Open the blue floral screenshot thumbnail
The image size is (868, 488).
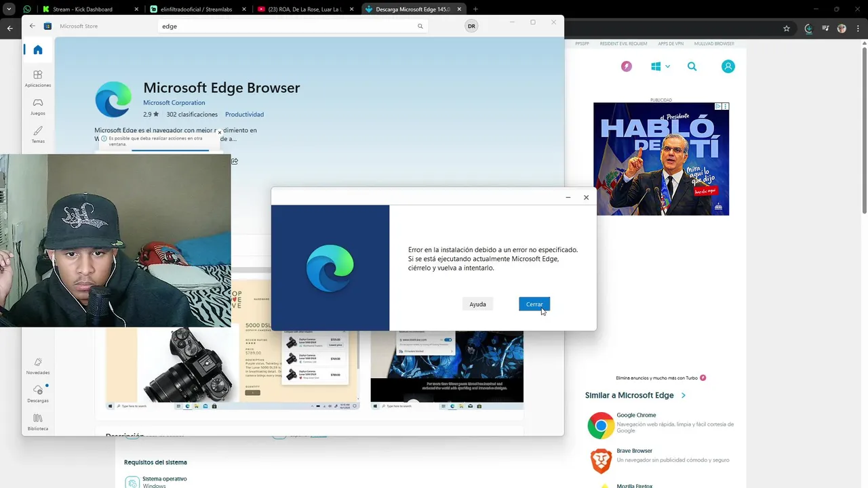pos(447,369)
